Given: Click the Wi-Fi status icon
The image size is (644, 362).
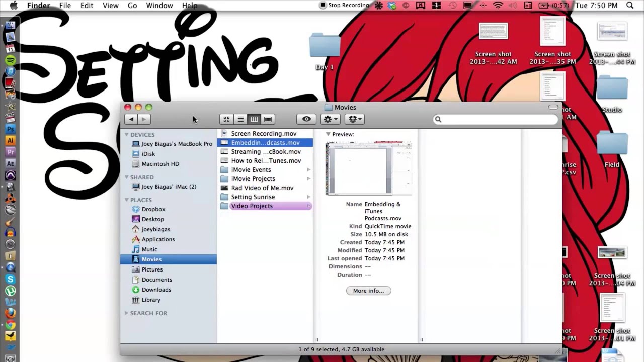Looking at the screenshot, I should (x=498, y=6).
